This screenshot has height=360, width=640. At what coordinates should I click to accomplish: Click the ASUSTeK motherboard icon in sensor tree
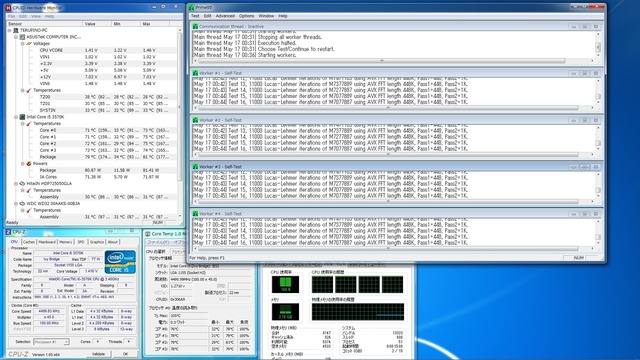pos(22,37)
